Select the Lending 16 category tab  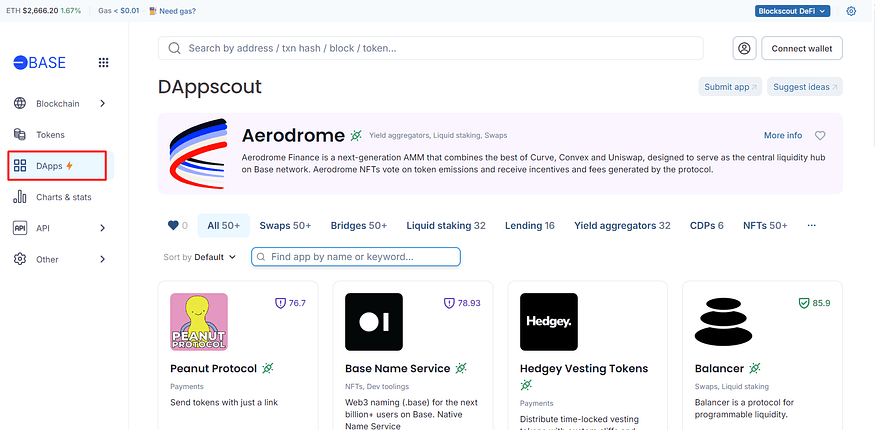(530, 225)
